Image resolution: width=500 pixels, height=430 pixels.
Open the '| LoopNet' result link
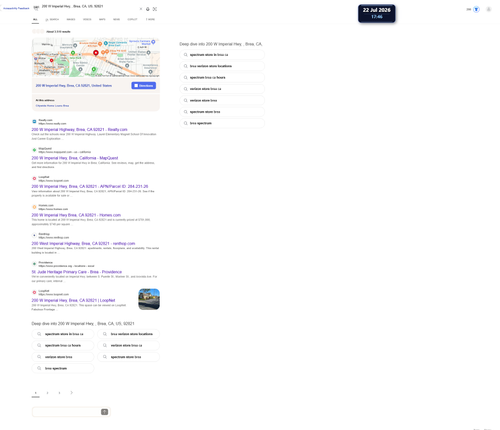73,300
